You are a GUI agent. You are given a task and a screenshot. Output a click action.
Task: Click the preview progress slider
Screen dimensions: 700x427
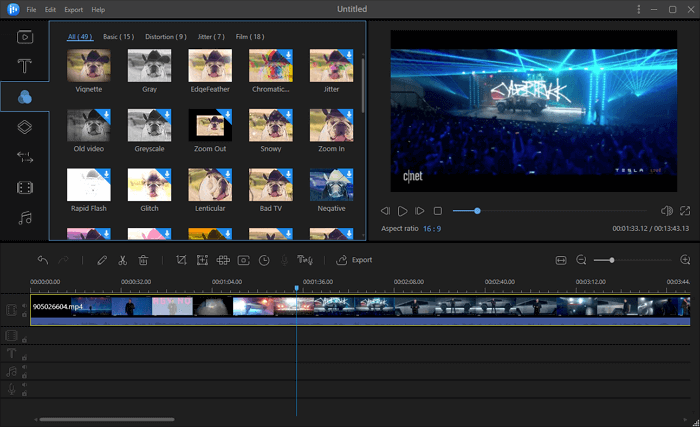pyautogui.click(x=550, y=211)
